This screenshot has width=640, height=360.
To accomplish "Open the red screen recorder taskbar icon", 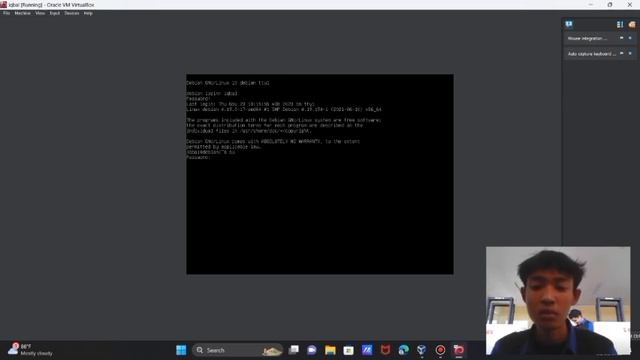I will (440, 350).
